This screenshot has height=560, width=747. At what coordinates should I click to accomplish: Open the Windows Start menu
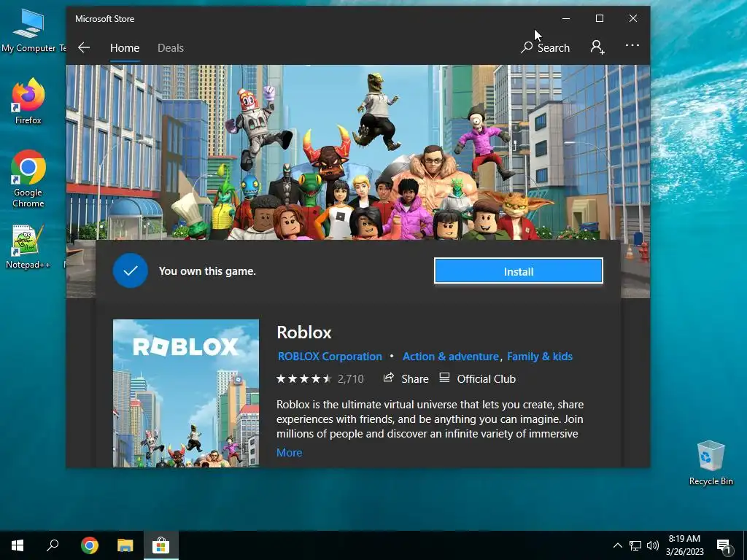[x=18, y=545]
